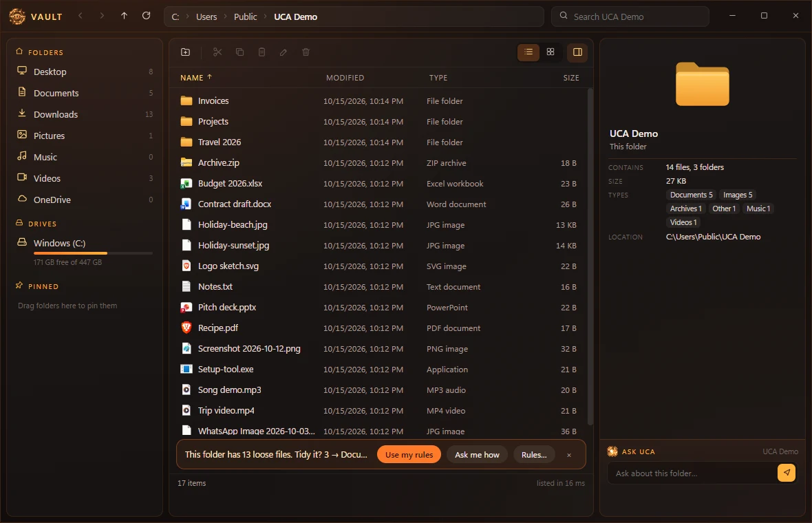Click the Rename pencil icon

(284, 52)
